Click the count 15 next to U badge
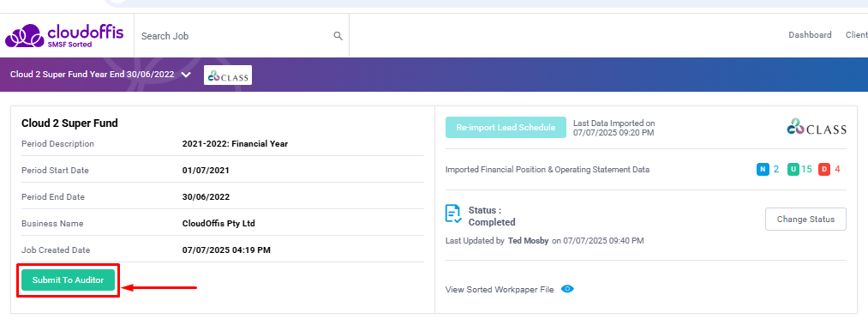The height and width of the screenshot is (325, 868). pyautogui.click(x=806, y=170)
